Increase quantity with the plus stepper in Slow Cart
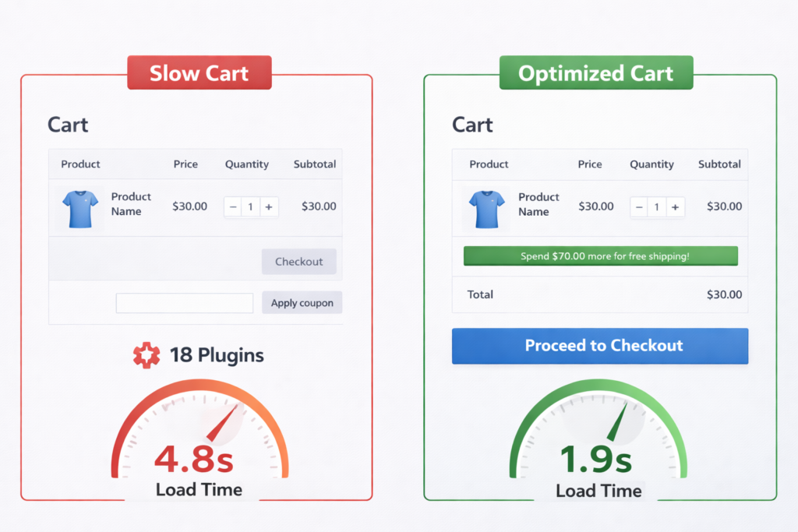The image size is (798, 532). (269, 207)
